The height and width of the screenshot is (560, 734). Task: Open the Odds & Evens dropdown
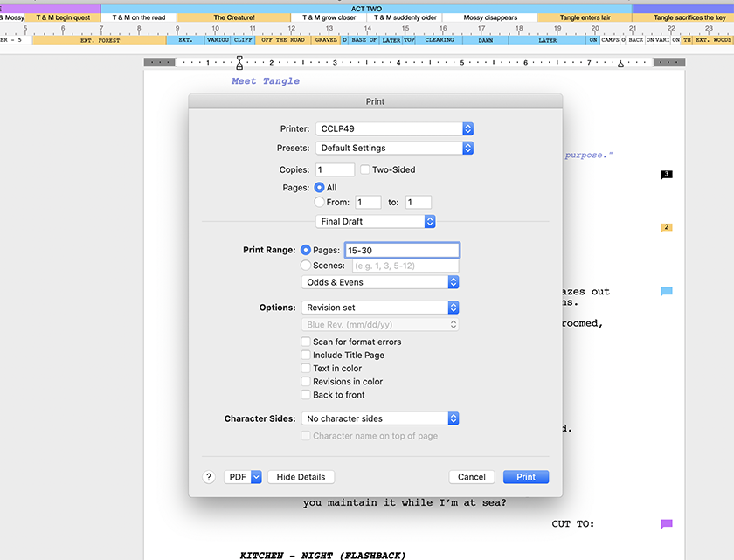pyautogui.click(x=380, y=282)
